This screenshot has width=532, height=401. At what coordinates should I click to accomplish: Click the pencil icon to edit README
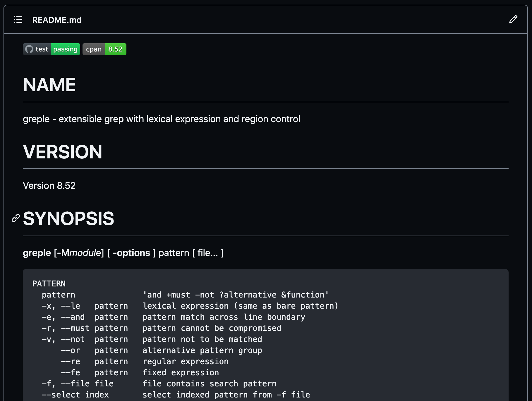pos(513,20)
